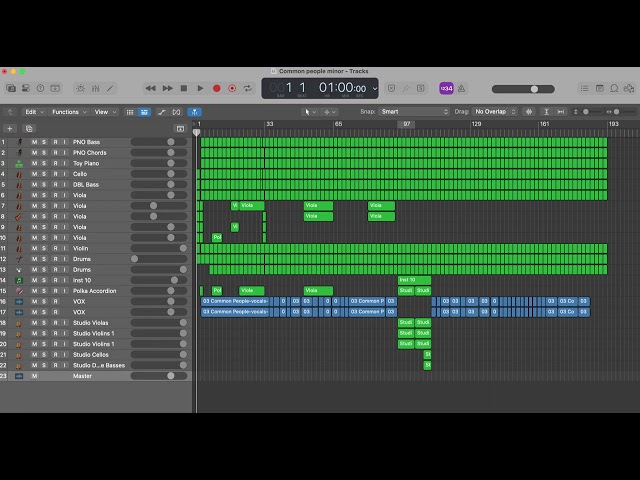Stop playback

(184, 88)
